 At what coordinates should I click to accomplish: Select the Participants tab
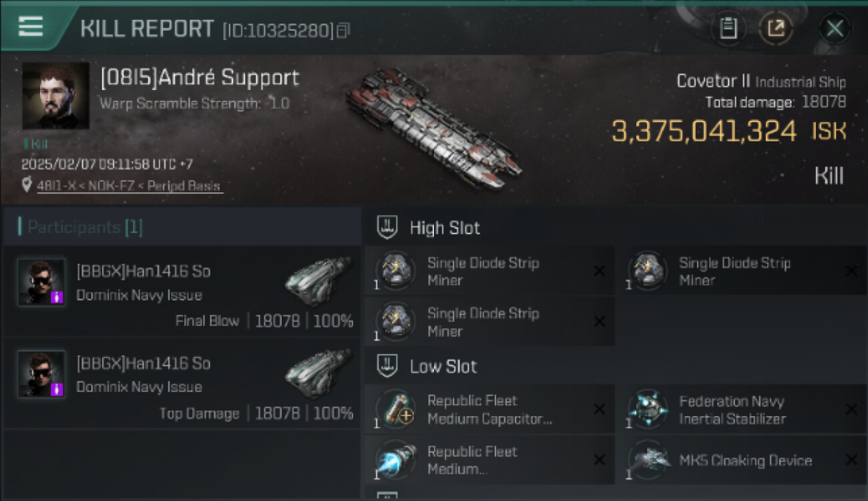(x=85, y=227)
